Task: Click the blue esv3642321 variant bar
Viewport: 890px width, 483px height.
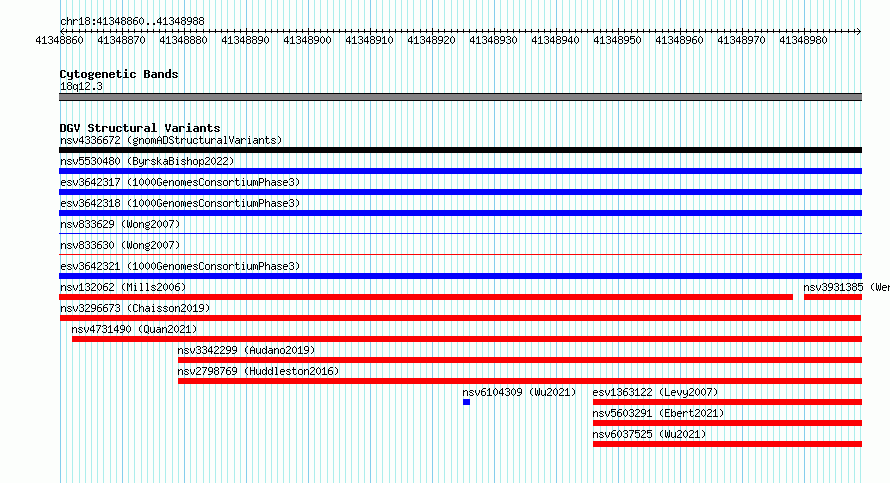Action: click(x=460, y=276)
